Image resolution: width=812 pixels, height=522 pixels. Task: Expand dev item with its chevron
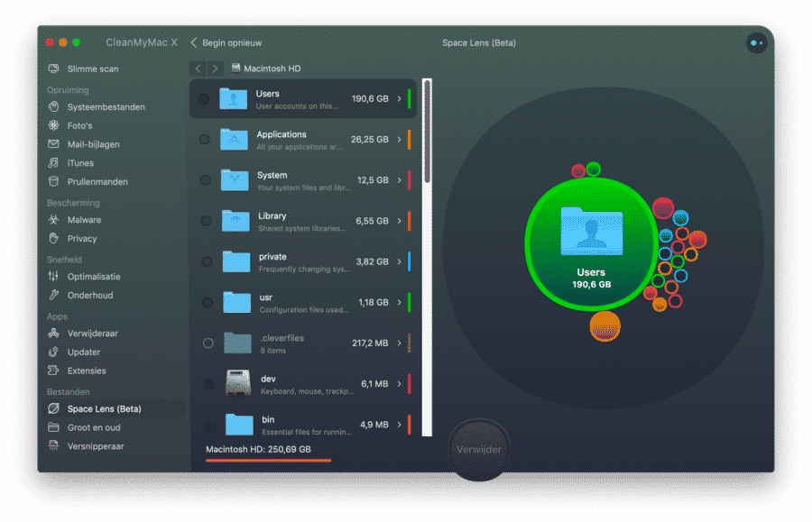pyautogui.click(x=400, y=384)
